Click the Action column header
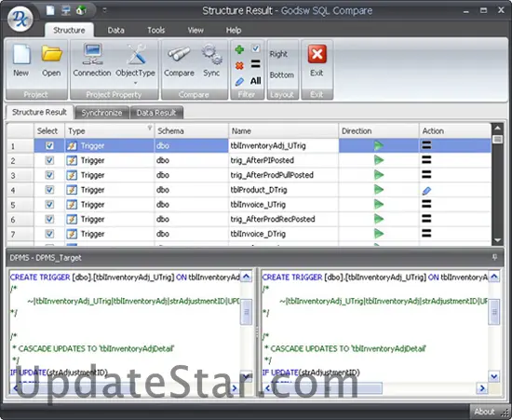This screenshot has height=420, width=512. (x=455, y=131)
